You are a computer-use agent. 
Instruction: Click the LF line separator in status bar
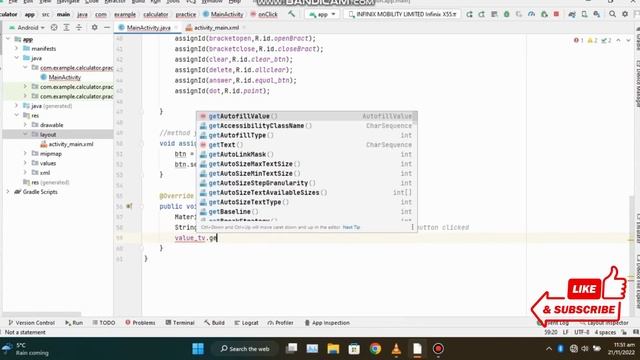coord(566,332)
